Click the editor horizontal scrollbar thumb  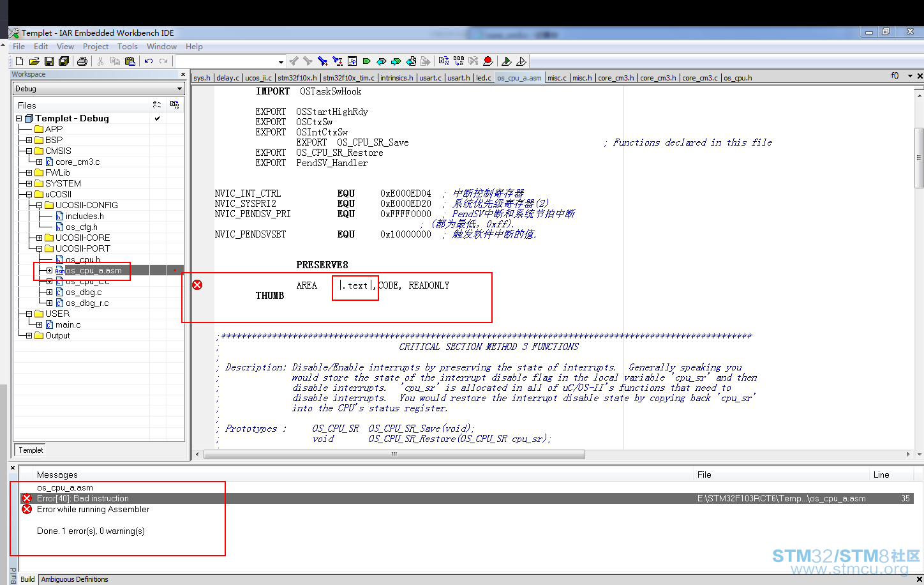394,455
